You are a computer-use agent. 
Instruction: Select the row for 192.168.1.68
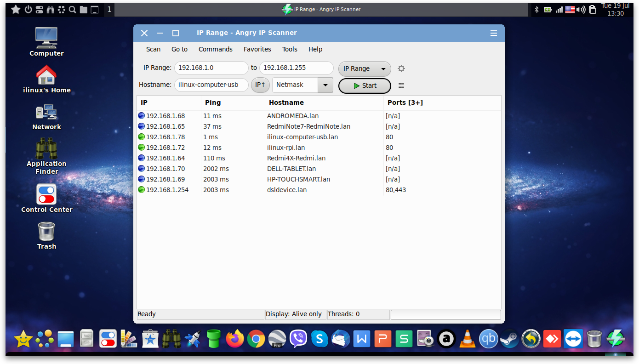point(319,116)
